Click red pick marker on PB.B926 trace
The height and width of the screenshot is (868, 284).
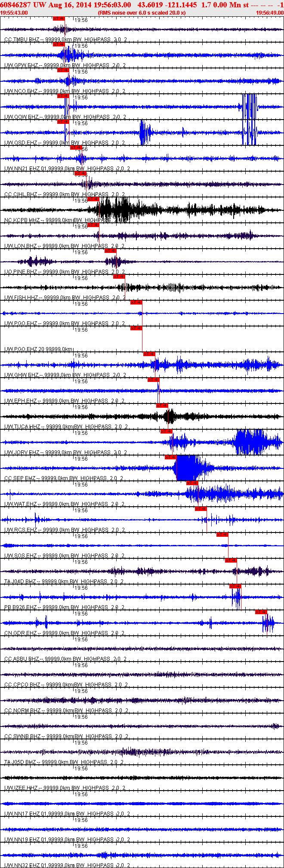(235, 586)
